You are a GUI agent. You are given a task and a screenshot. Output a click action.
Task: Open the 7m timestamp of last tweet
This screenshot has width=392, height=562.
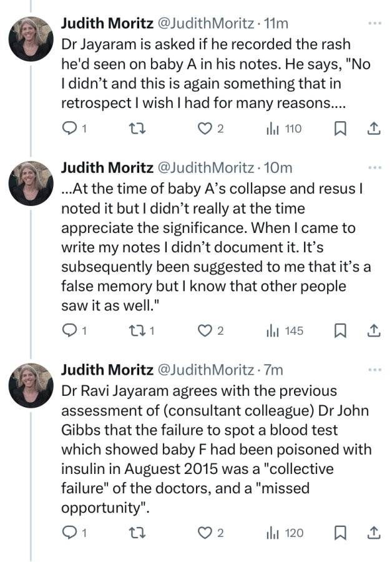click(x=273, y=370)
